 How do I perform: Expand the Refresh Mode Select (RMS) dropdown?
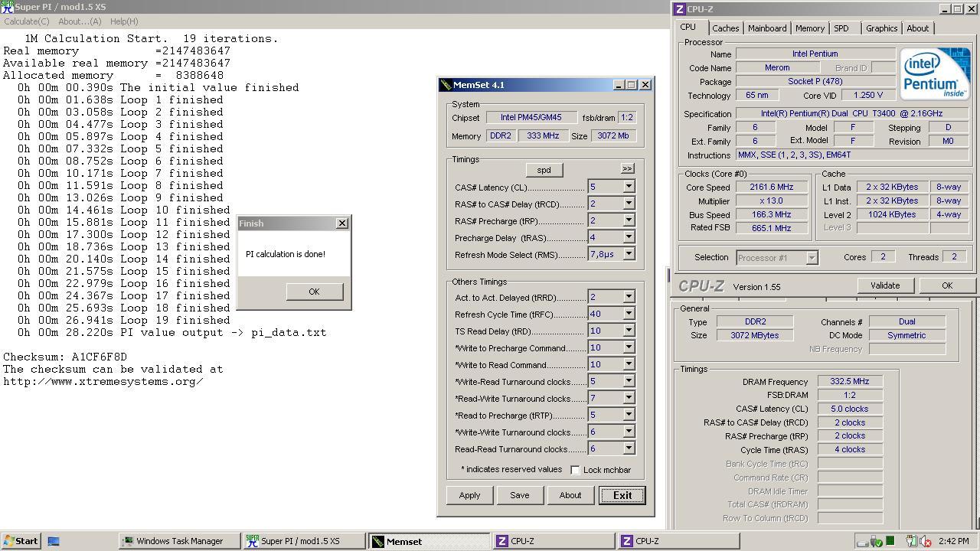(628, 254)
